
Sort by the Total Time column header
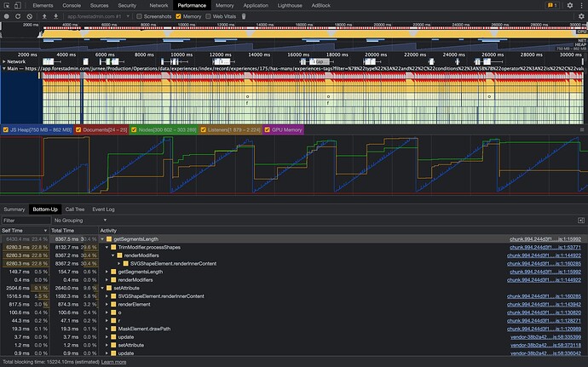[74, 231]
